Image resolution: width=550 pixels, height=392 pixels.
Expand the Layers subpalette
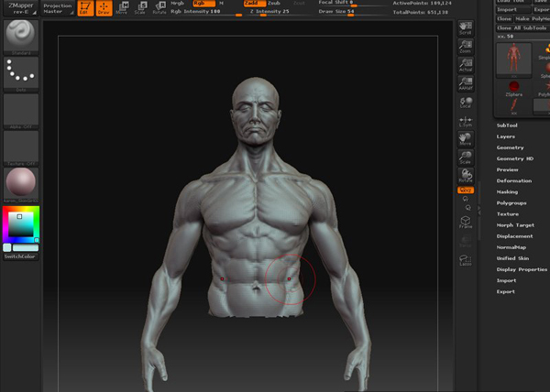tap(505, 136)
